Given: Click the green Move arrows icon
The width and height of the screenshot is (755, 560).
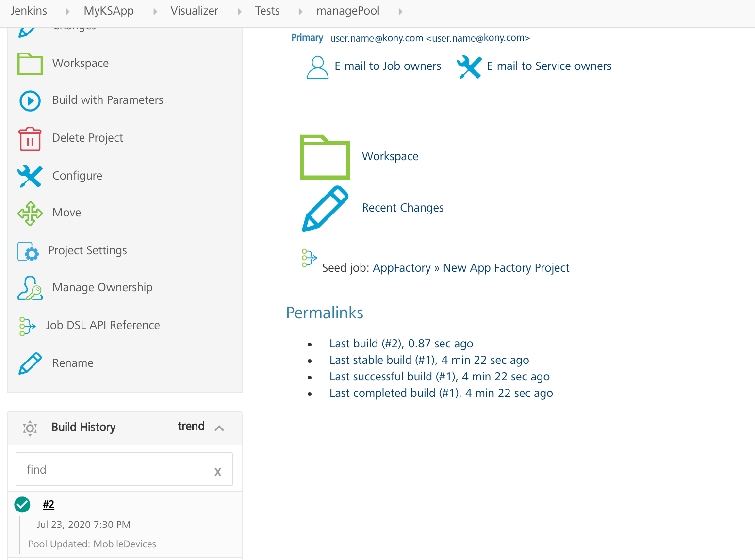Looking at the screenshot, I should (30, 214).
